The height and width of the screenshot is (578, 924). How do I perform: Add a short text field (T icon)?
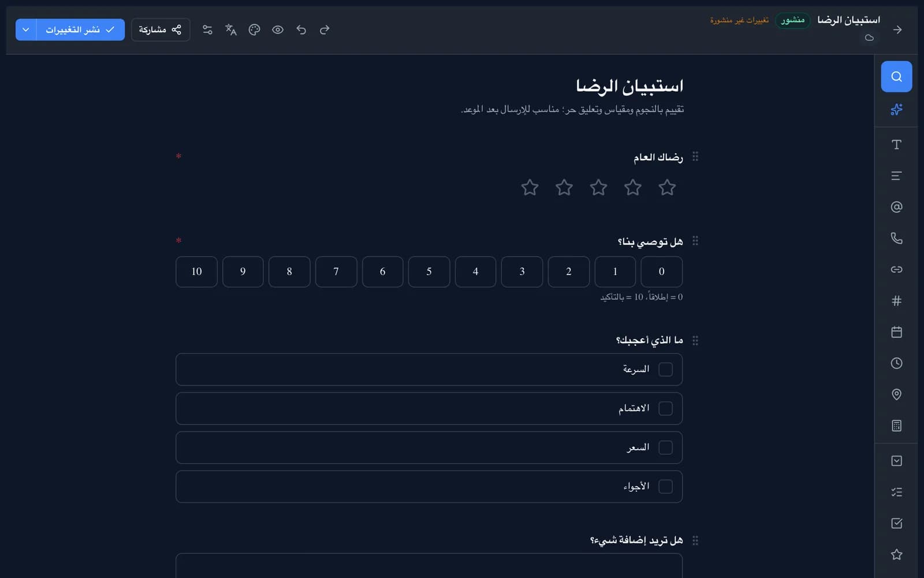(x=896, y=144)
